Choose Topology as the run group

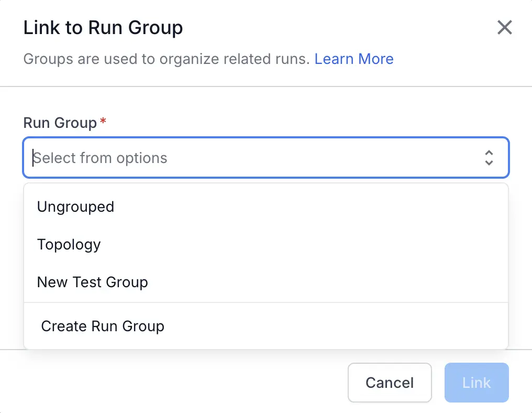[x=69, y=244]
